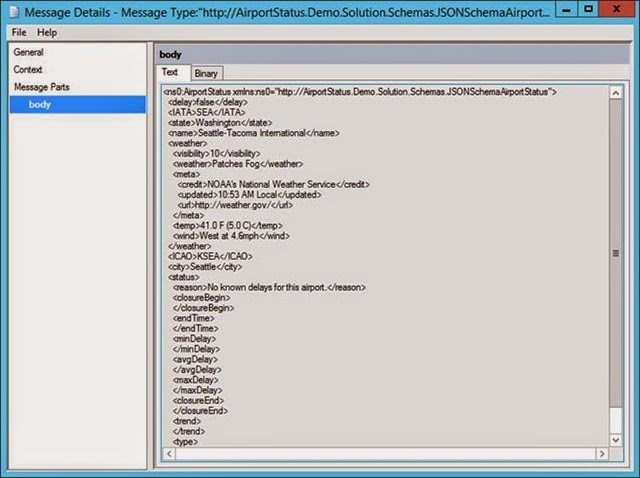Screen dimensions: 640x478
Task: Select Message Parts item
Action: (x=42, y=87)
